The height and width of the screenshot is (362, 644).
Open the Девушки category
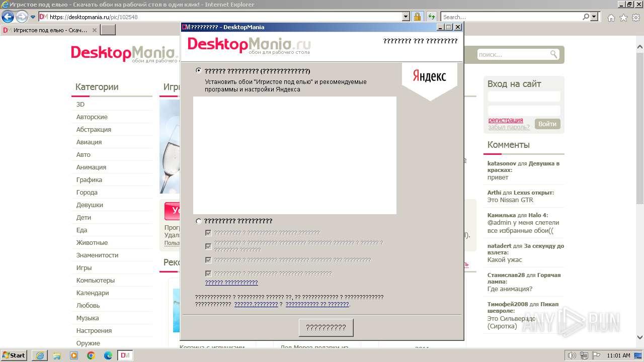point(90,205)
